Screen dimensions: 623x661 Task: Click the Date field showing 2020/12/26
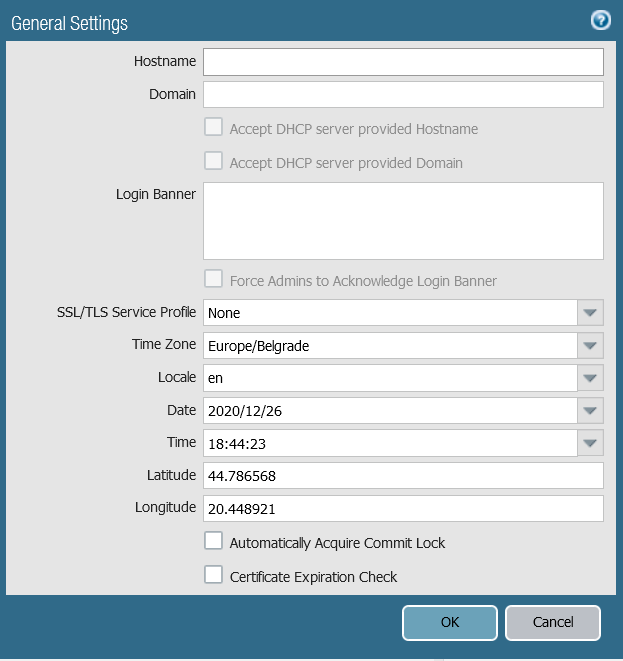pyautogui.click(x=390, y=410)
